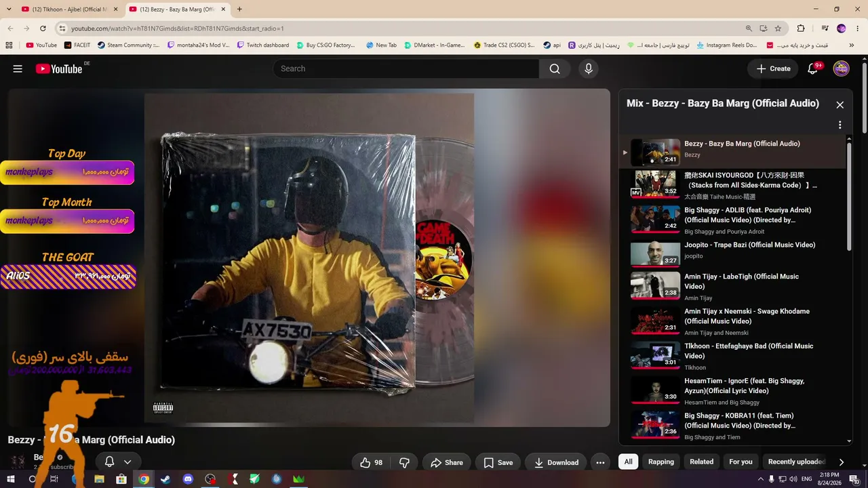
Task: Open Tlkhoon - Ettefaghaye Bad video
Action: click(x=733, y=356)
